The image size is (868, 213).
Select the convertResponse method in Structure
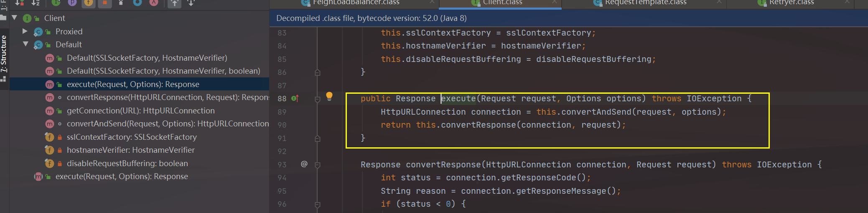(139, 97)
